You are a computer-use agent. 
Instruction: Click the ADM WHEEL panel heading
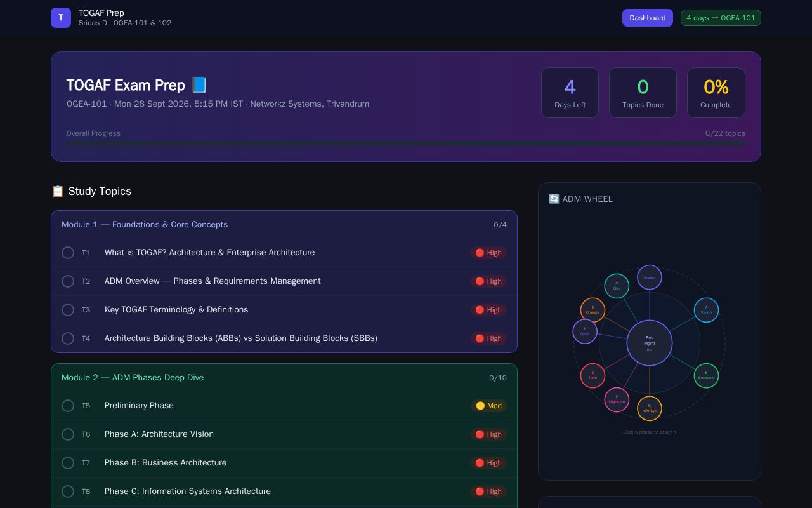580,199
